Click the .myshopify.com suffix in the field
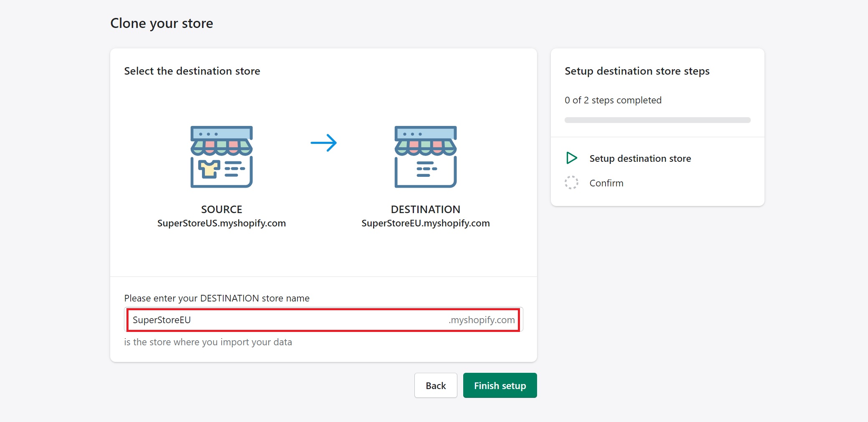This screenshot has height=422, width=868. (482, 320)
